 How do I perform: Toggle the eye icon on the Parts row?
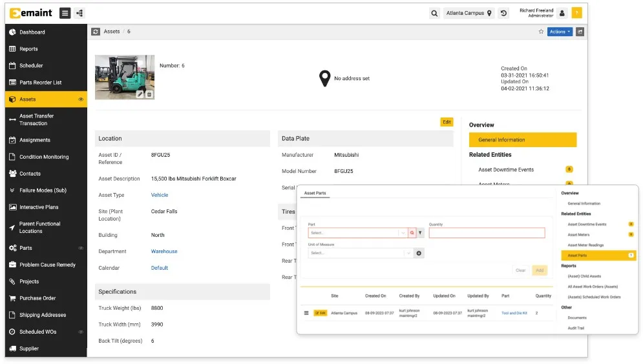(81, 248)
